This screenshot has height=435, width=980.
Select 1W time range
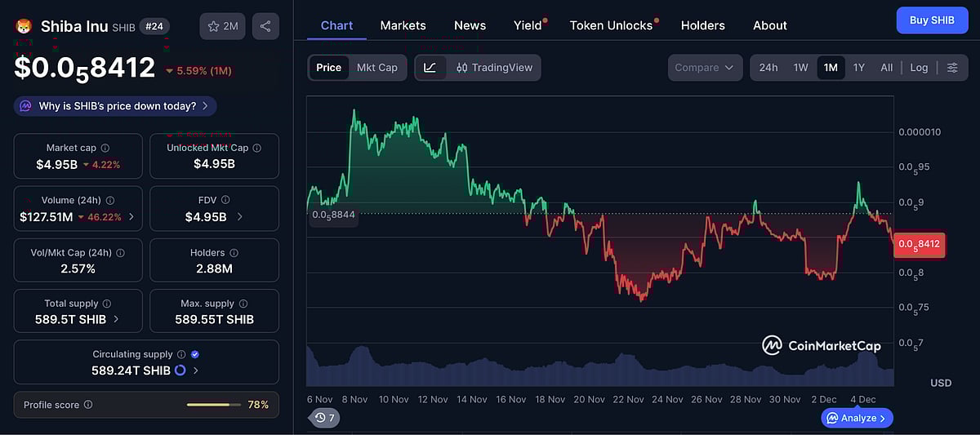coord(801,68)
